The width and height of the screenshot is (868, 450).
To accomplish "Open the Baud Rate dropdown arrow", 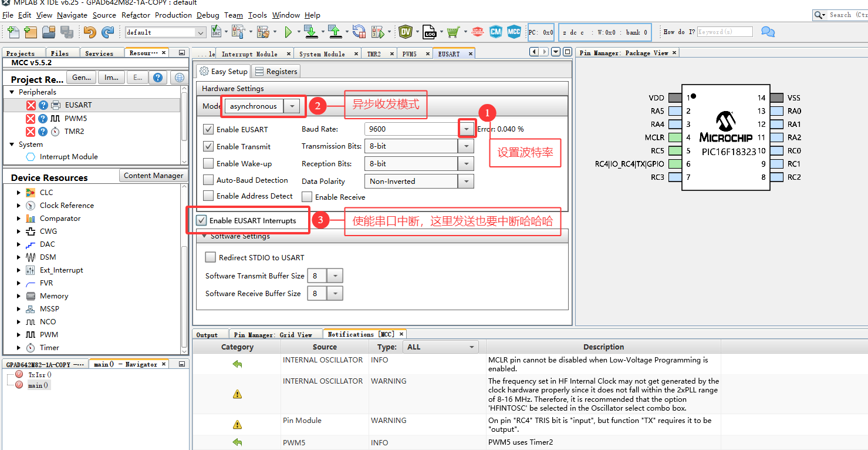I will [467, 129].
